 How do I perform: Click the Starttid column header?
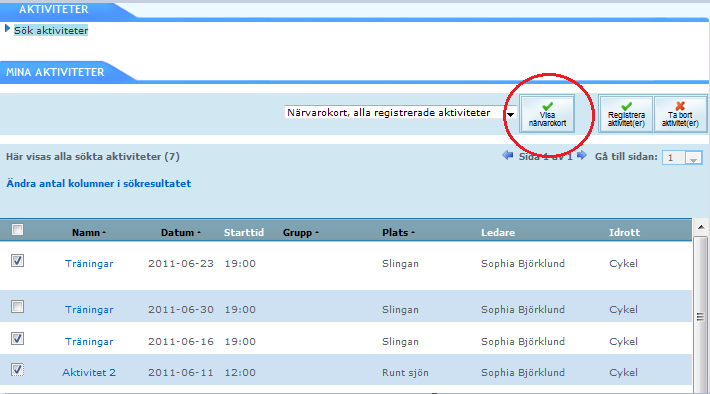point(244,233)
